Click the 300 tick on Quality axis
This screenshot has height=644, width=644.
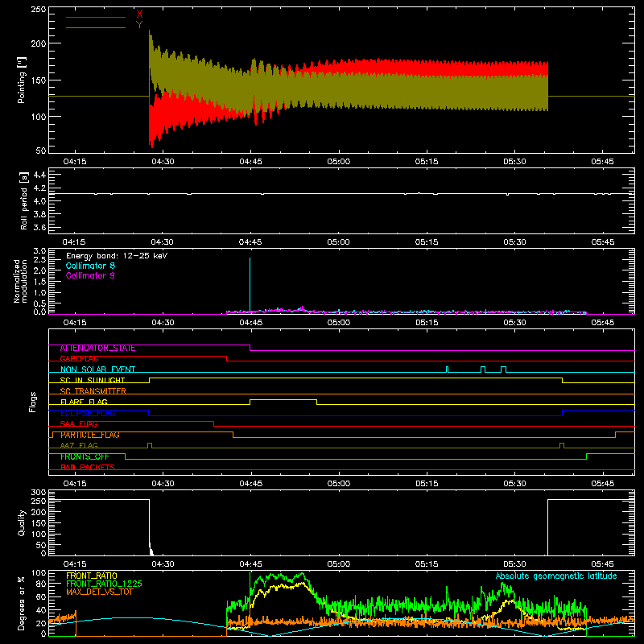(x=39, y=493)
